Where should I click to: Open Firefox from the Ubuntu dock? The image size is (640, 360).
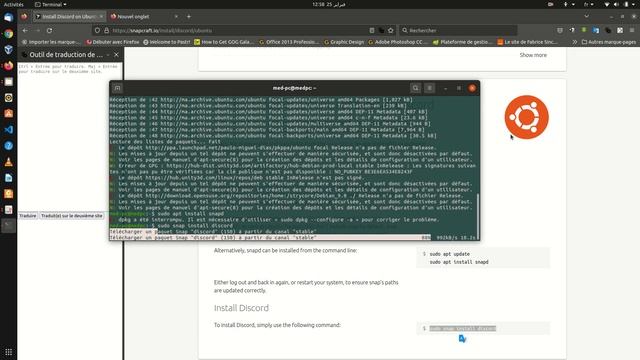(9, 66)
